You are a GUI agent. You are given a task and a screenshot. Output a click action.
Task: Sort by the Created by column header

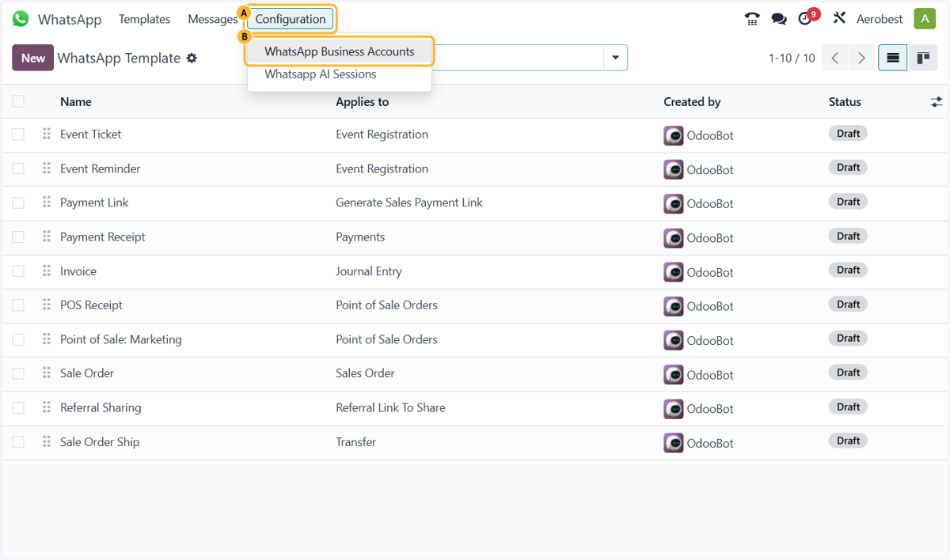(x=692, y=102)
